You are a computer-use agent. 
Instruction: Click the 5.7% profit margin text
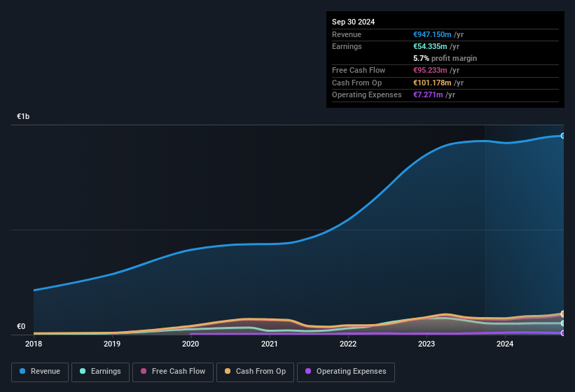445,58
